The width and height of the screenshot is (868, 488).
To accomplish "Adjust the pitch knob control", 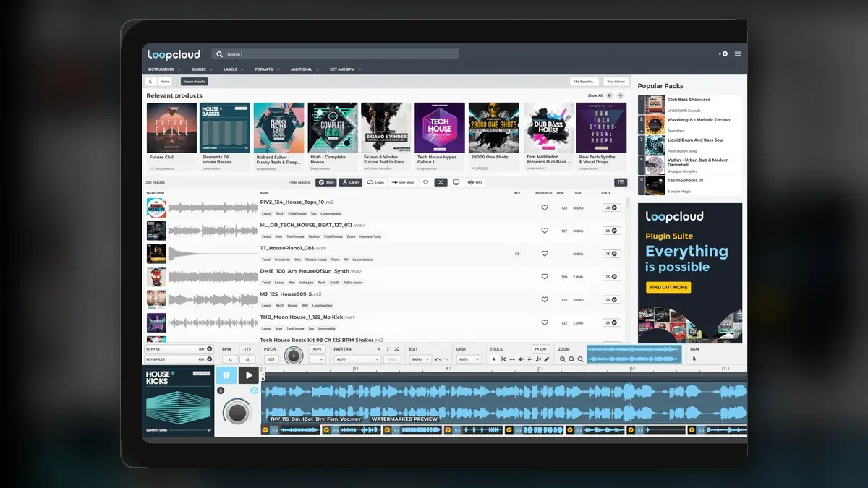I will (294, 356).
